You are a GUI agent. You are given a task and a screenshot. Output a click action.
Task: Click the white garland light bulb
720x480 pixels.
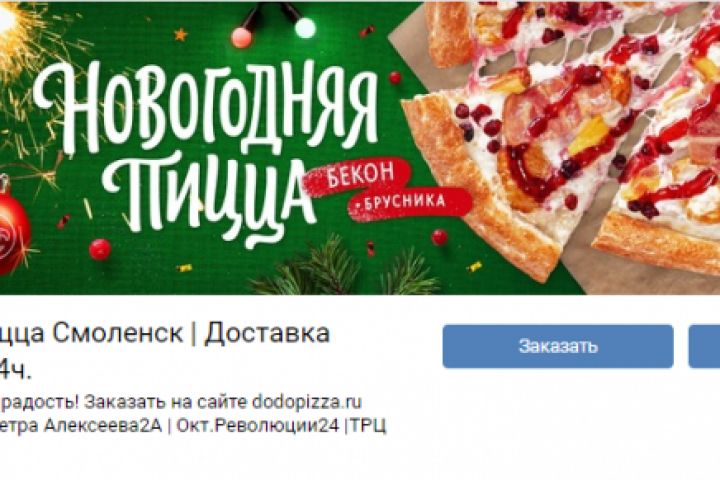pos(305,28)
